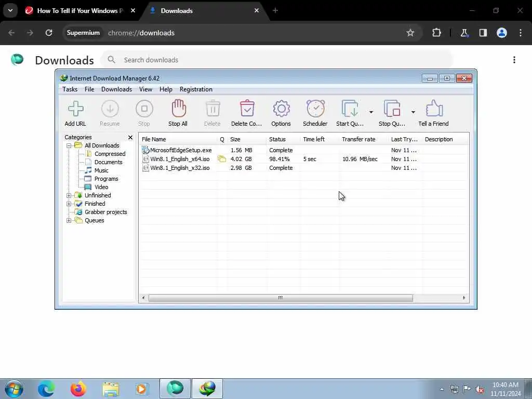The image size is (532, 399).
Task: Click the Delete trash icon
Action: [212, 109]
